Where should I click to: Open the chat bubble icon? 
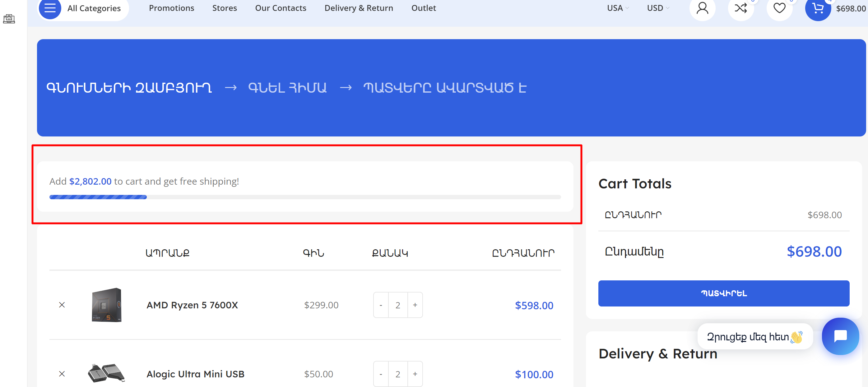pyautogui.click(x=840, y=336)
